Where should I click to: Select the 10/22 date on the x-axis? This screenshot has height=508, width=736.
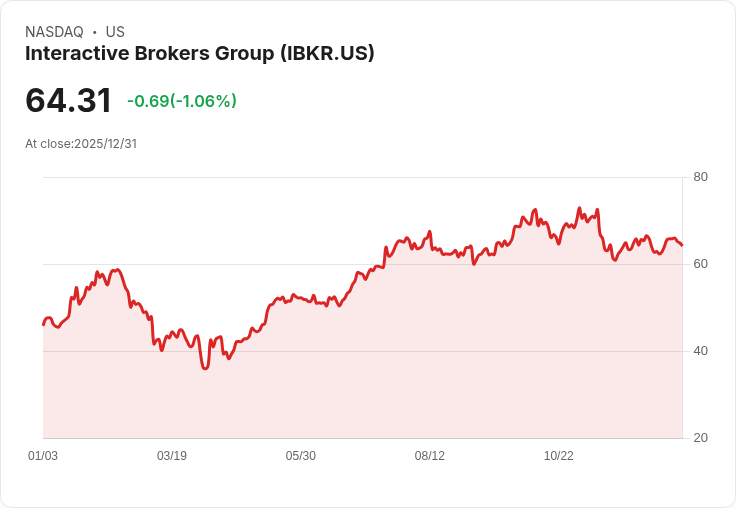559,456
